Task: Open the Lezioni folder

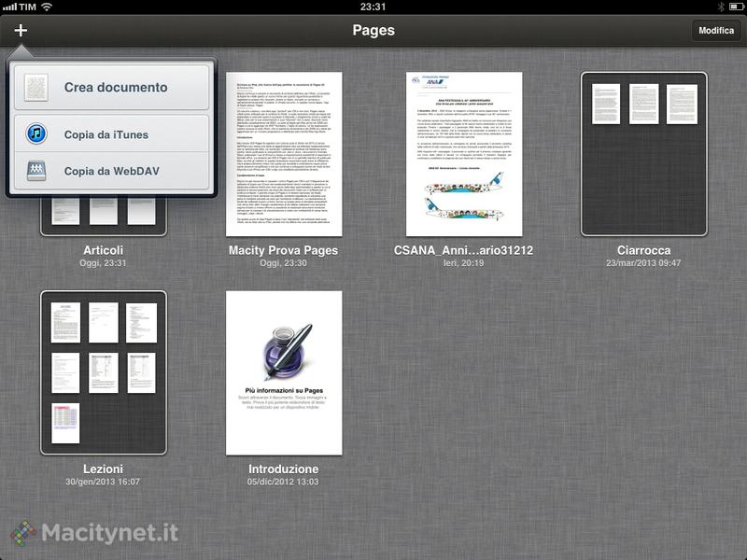Action: coord(104,372)
